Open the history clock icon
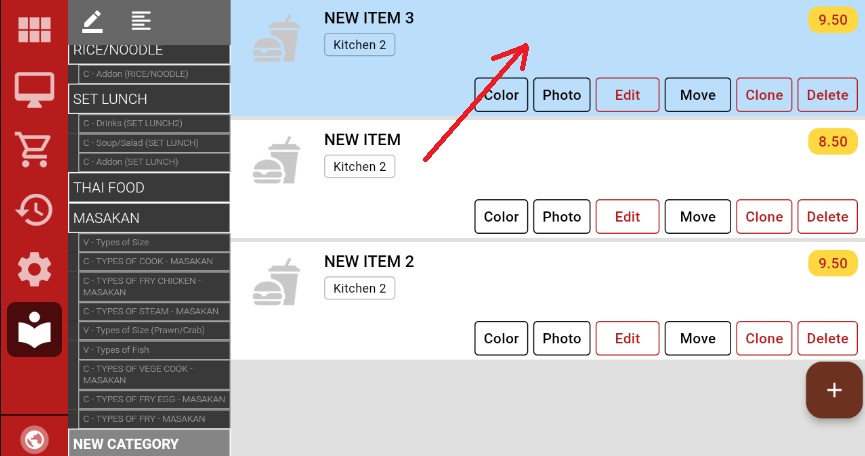Screen dimensions: 865x456 tap(34, 209)
